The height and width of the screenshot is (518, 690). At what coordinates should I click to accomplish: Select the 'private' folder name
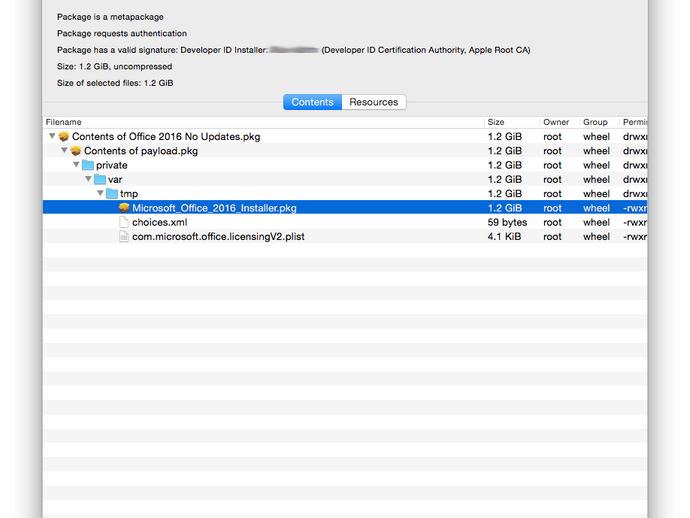click(x=112, y=165)
